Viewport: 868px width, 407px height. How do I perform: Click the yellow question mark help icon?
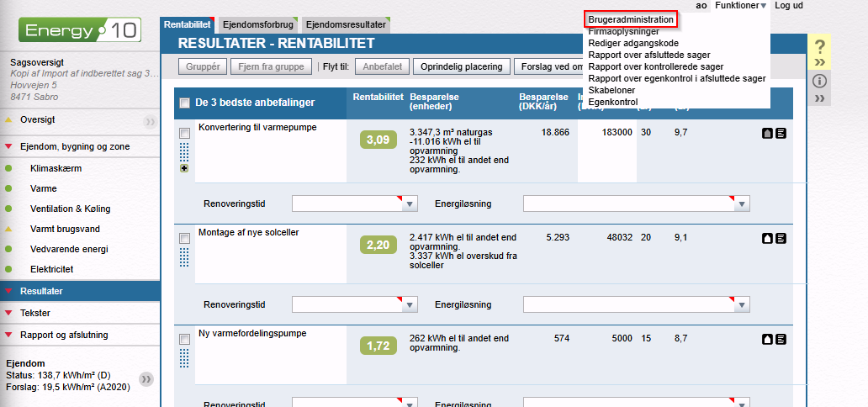coord(820,47)
